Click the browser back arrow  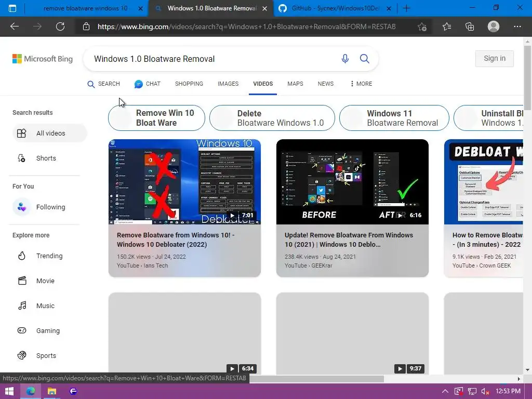point(14,26)
